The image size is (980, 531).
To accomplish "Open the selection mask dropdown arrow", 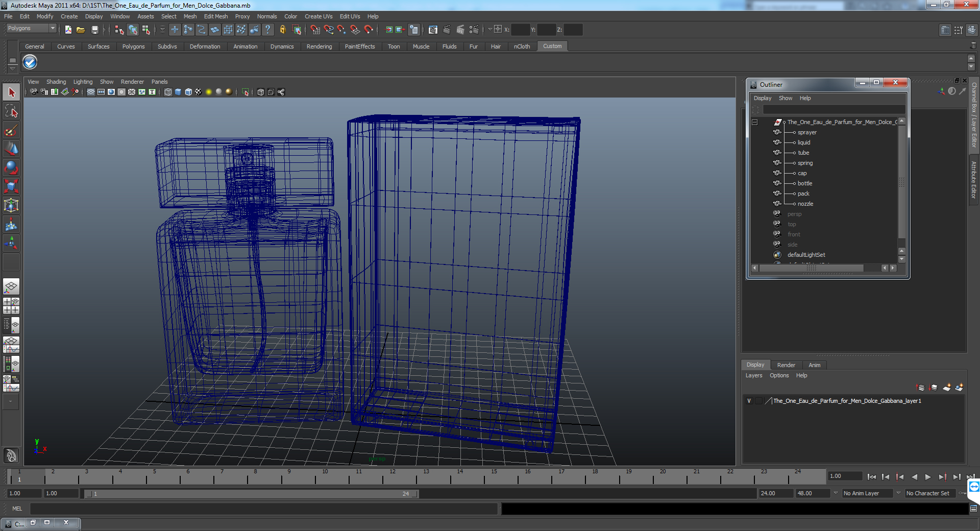I will click(x=162, y=30).
